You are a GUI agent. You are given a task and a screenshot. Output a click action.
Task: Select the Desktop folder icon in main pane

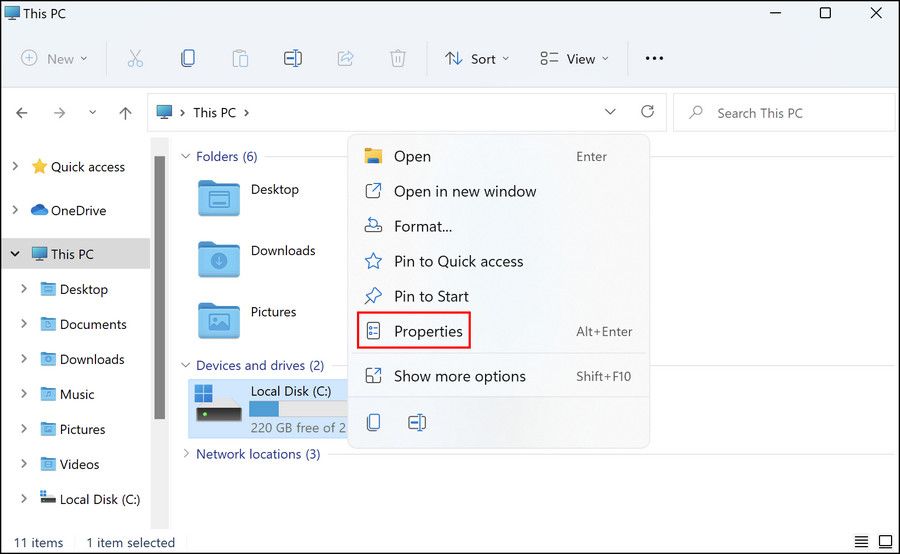[219, 198]
